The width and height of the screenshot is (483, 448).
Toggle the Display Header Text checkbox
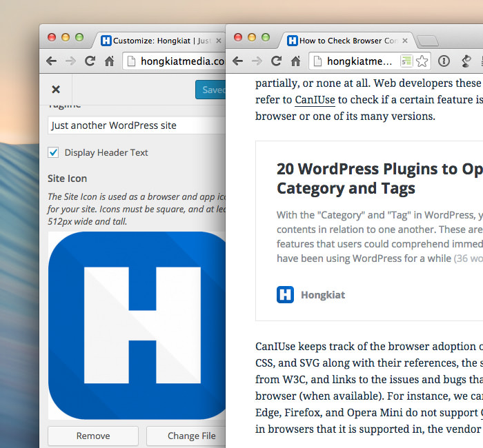point(53,152)
